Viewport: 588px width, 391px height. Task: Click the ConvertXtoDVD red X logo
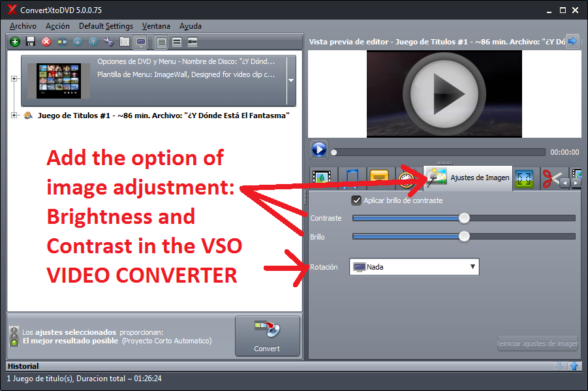12,10
